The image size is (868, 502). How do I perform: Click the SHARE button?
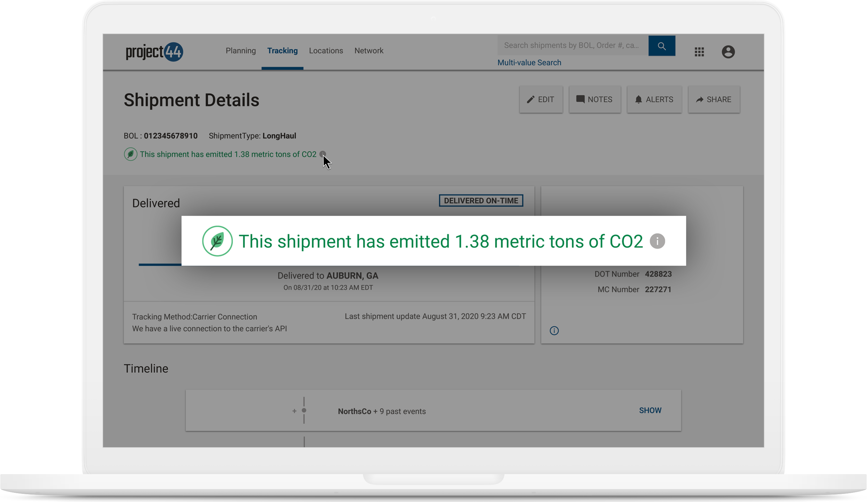pos(714,100)
